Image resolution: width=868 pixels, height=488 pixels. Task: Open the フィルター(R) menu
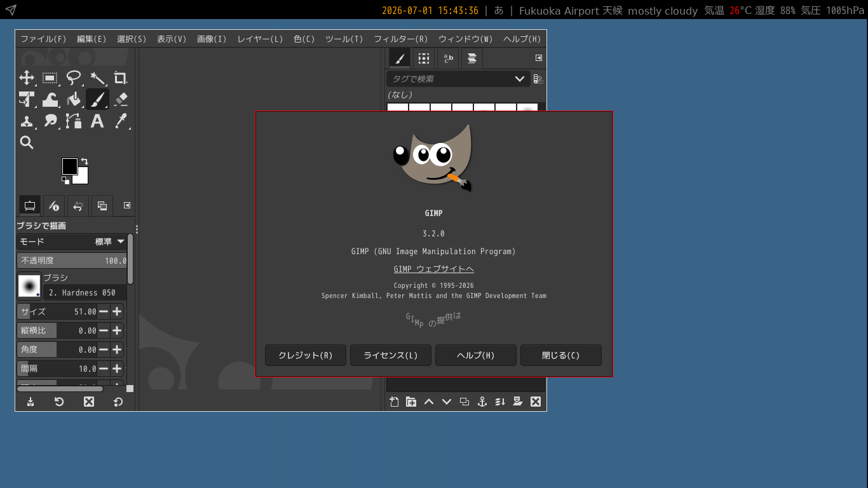coord(401,39)
